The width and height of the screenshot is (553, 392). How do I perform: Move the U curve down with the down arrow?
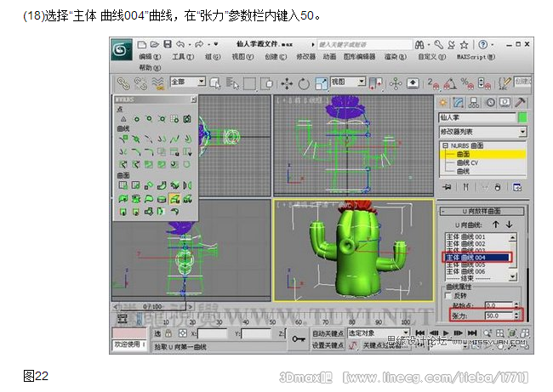(509, 224)
